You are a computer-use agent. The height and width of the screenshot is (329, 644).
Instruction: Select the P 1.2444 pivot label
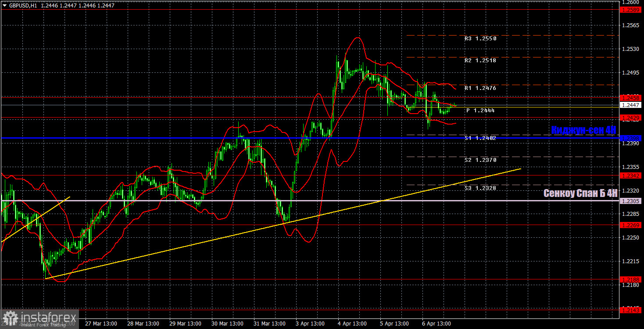coord(480,111)
